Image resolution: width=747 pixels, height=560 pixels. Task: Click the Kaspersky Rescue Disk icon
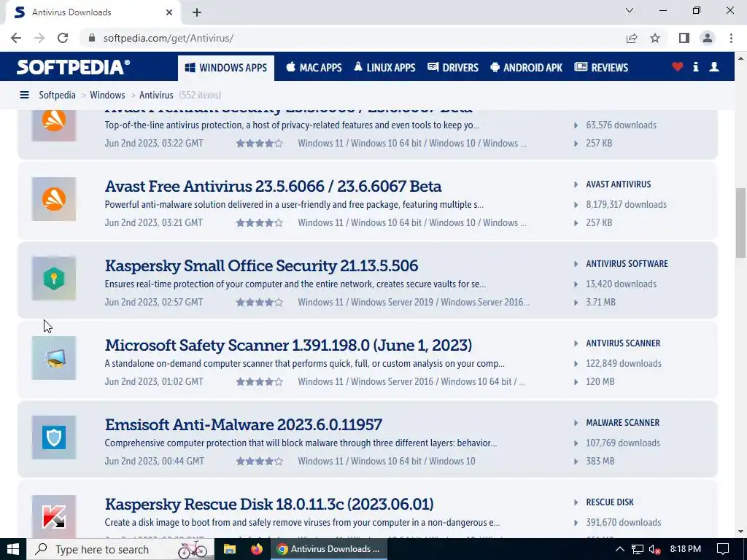pyautogui.click(x=54, y=517)
